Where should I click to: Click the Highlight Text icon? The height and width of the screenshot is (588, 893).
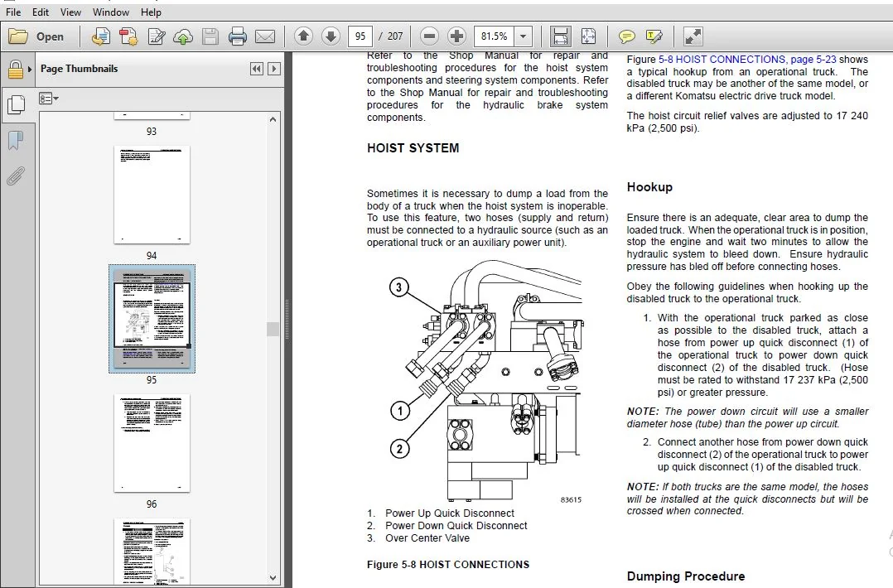coord(654,36)
